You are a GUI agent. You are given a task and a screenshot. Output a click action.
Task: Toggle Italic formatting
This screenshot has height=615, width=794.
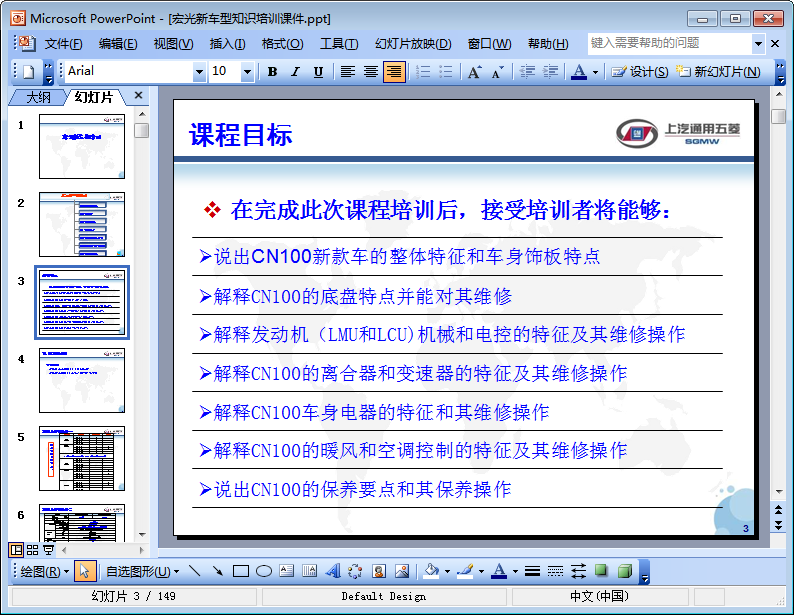point(295,72)
